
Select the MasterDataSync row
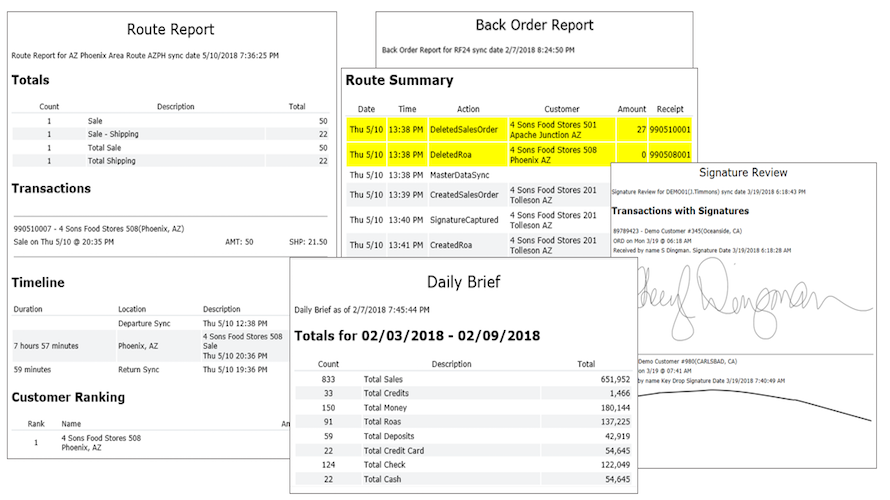[x=478, y=175]
